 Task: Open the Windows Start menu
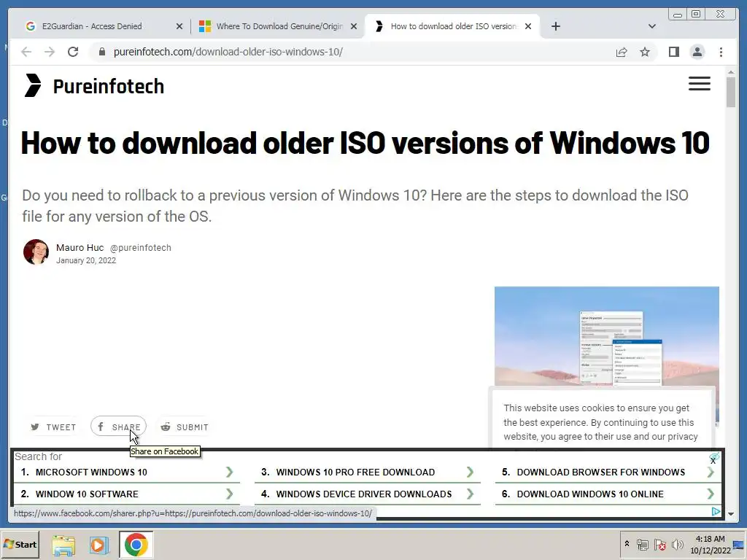coord(20,545)
